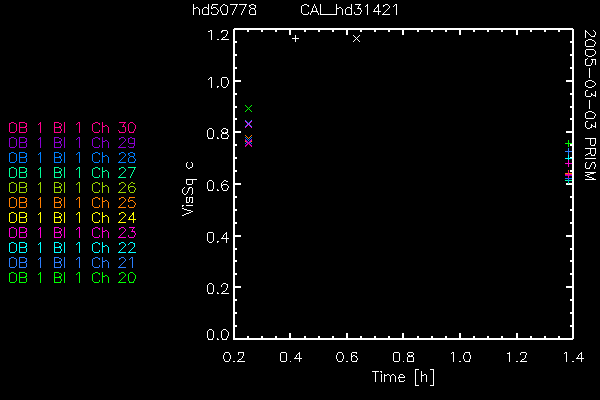Select legend entry Ch 26
The width and height of the screenshot is (600, 400).
[72, 188]
